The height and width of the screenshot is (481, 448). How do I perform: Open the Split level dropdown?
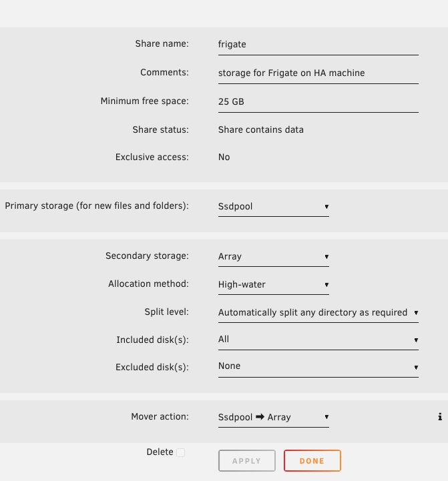[318, 313]
